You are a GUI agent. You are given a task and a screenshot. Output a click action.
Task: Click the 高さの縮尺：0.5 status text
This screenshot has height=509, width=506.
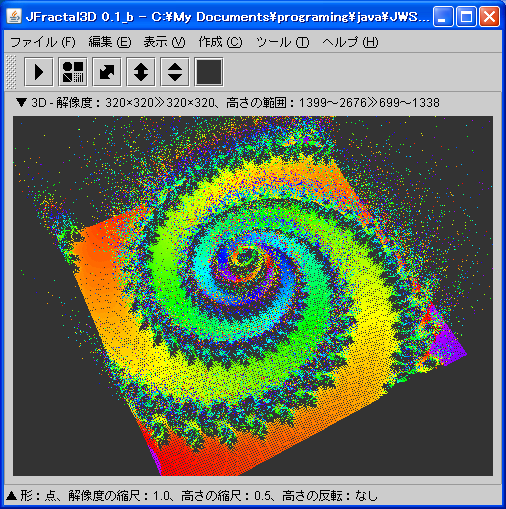pos(227,496)
